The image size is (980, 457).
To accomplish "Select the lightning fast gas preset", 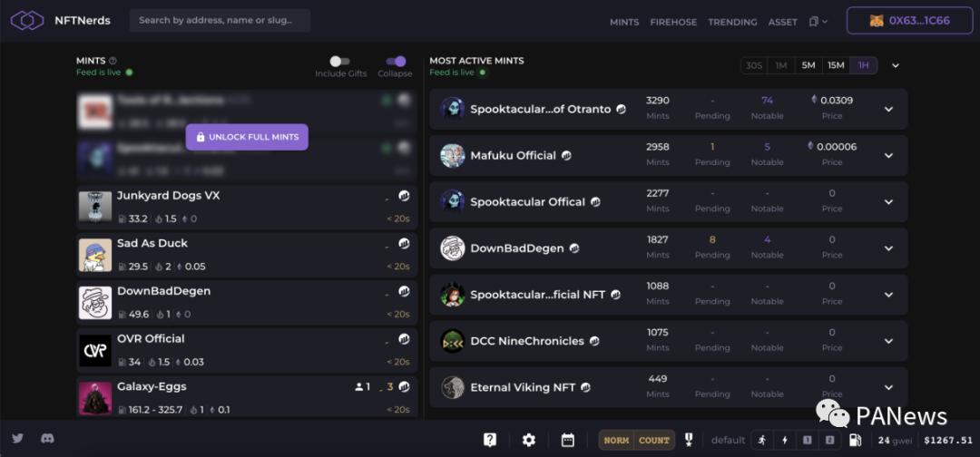I will 785,440.
